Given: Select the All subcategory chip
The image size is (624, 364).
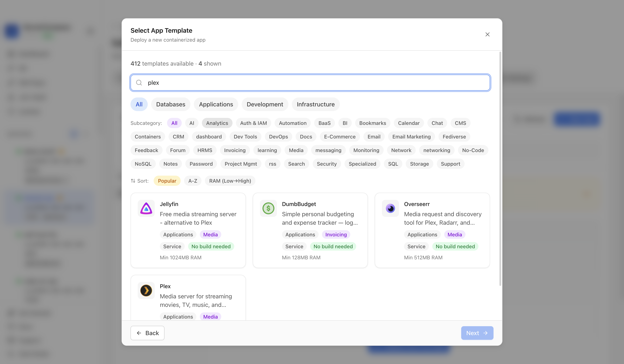Looking at the screenshot, I should click(x=174, y=123).
